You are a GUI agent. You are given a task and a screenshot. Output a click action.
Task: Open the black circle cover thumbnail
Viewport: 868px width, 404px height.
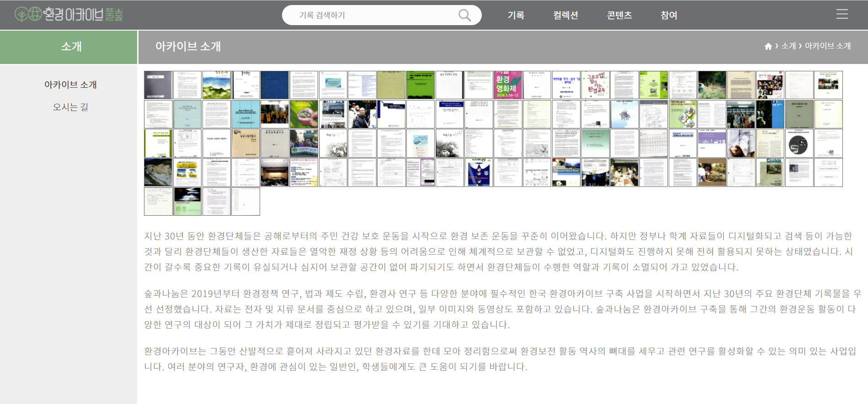point(799,144)
